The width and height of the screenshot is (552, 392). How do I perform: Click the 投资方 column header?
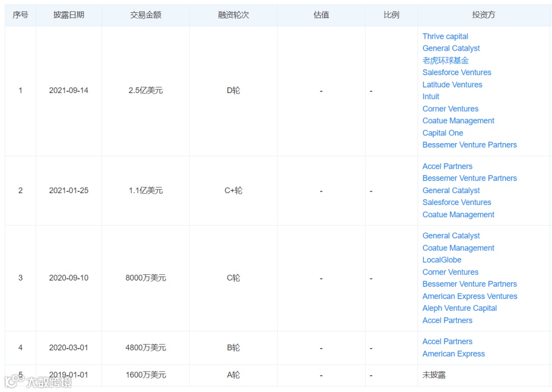(484, 15)
